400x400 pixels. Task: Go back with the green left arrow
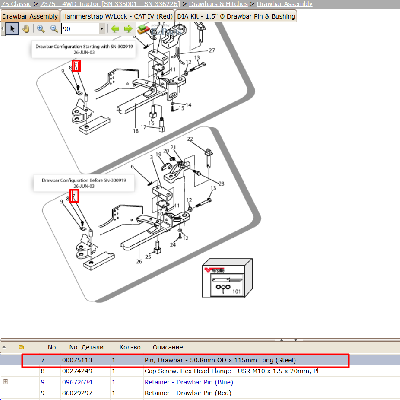[x=115, y=29]
